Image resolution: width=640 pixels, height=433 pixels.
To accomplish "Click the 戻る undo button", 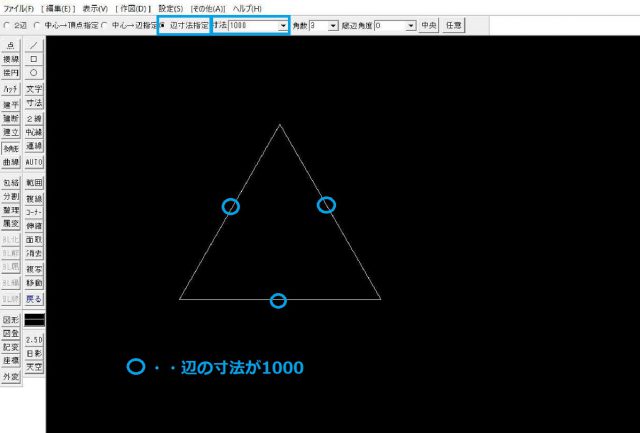I will point(34,299).
